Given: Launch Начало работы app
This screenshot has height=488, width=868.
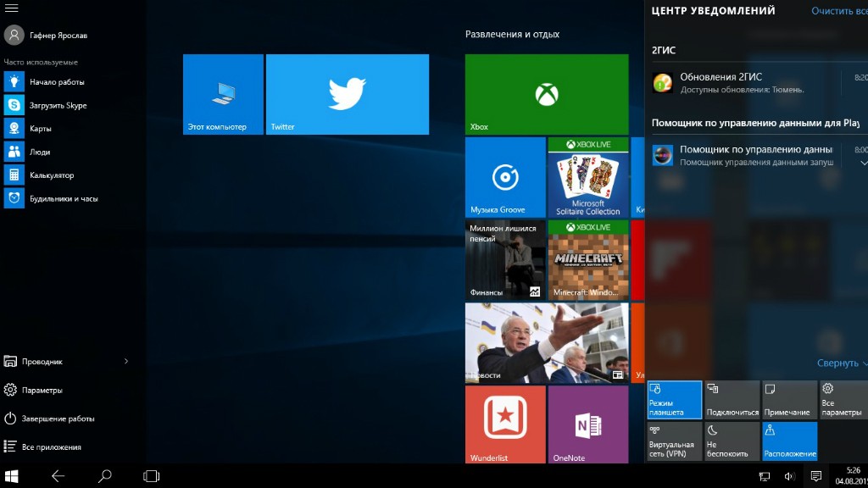Looking at the screenshot, I should tap(44, 82).
